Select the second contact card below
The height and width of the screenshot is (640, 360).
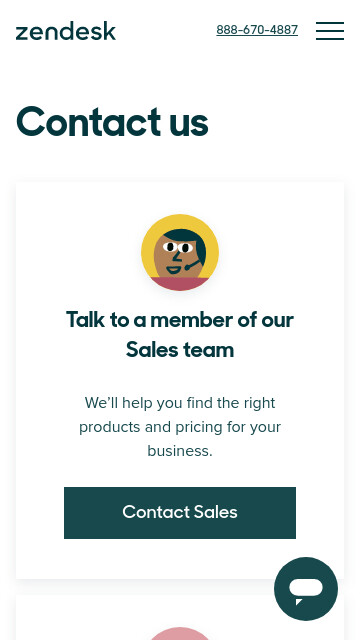tap(180, 617)
